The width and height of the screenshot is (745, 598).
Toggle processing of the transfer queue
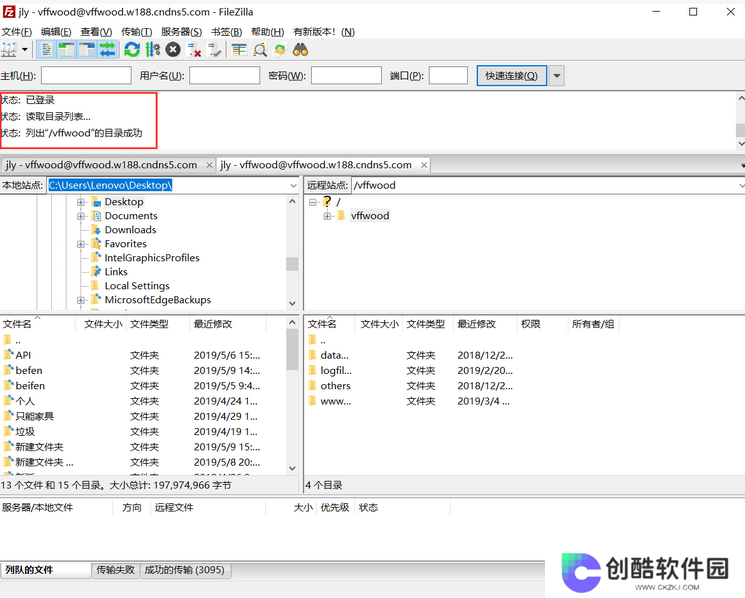point(153,49)
